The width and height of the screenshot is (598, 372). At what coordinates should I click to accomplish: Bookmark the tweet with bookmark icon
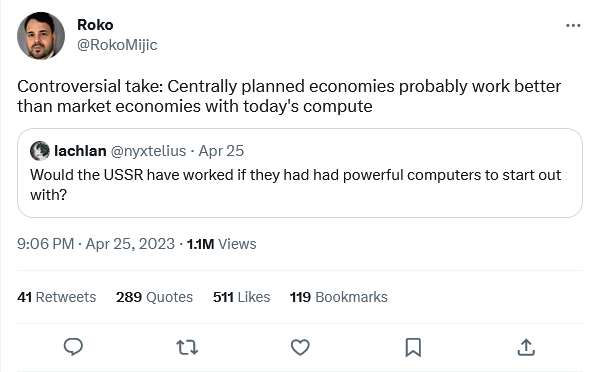click(413, 347)
